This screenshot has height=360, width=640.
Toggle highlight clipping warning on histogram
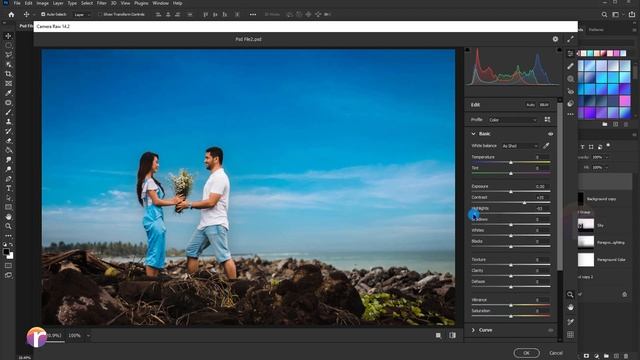pos(559,50)
